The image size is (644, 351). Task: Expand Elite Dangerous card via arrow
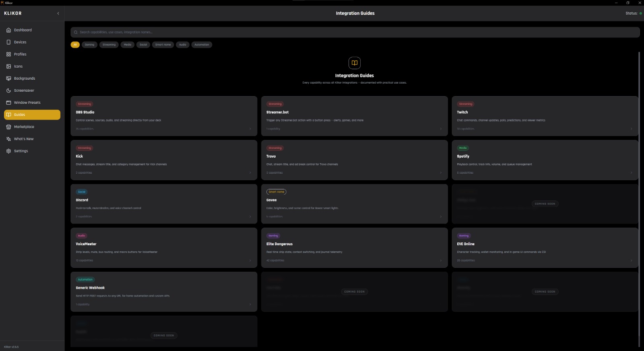(441, 260)
